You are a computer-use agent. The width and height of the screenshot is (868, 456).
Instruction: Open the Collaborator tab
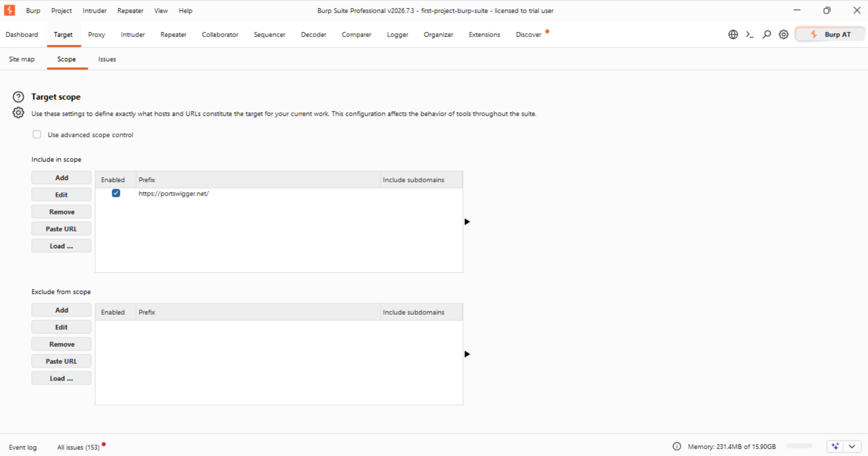220,35
